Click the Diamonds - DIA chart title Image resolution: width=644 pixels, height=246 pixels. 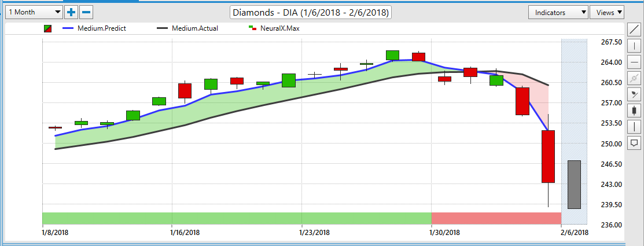tap(311, 12)
